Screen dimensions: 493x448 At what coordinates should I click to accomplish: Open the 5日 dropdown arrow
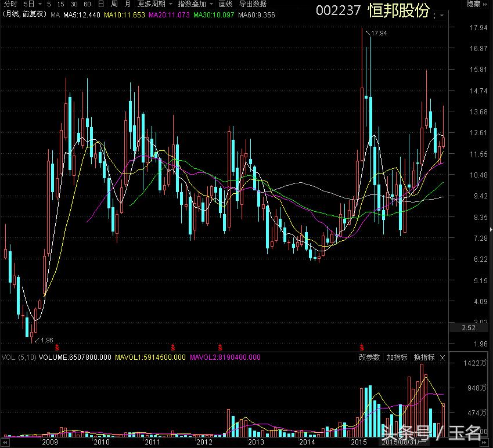[x=40, y=4]
